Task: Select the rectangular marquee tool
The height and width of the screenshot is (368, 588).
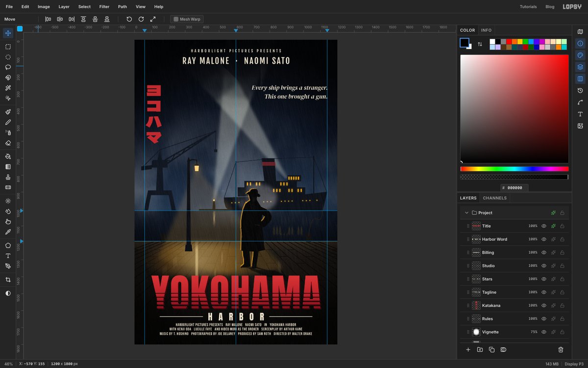Action: pyautogui.click(x=8, y=47)
